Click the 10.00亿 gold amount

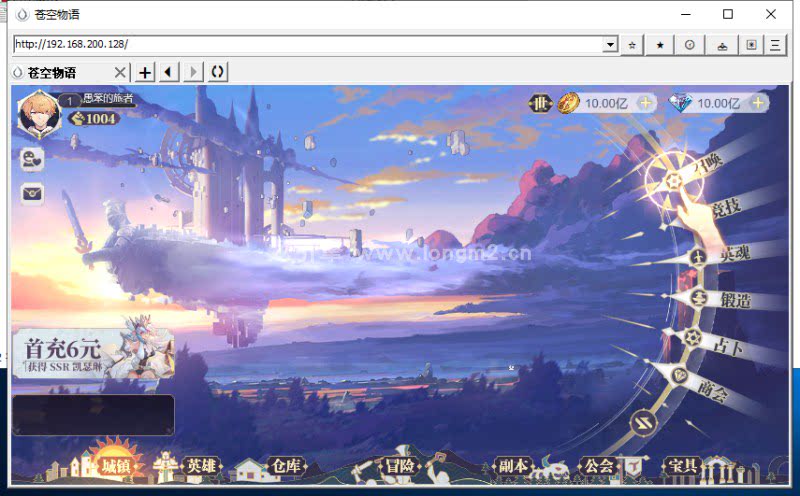pyautogui.click(x=606, y=104)
